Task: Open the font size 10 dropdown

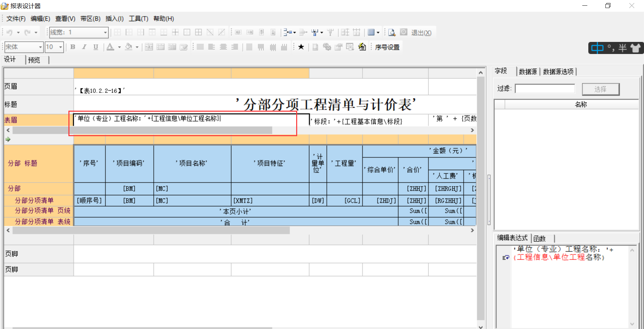Action: point(61,47)
